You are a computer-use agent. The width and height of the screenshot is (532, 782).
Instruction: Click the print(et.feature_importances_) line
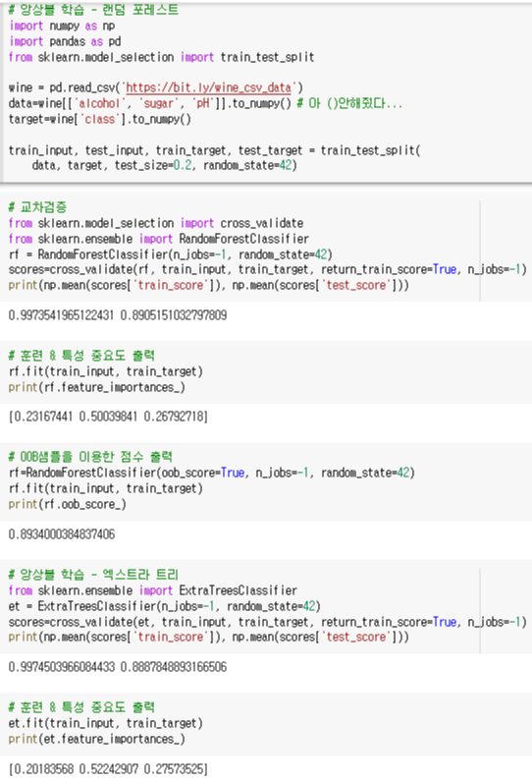[x=96, y=739]
